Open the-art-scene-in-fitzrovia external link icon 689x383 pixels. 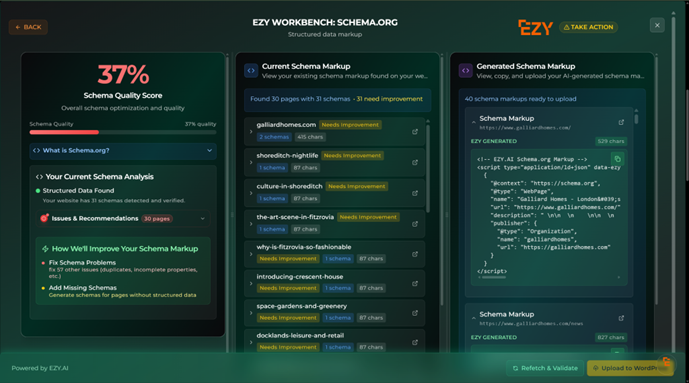[415, 224]
